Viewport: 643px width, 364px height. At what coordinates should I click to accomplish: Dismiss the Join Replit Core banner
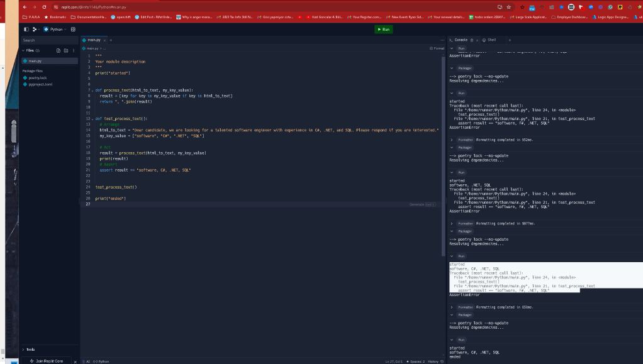tap(75, 361)
